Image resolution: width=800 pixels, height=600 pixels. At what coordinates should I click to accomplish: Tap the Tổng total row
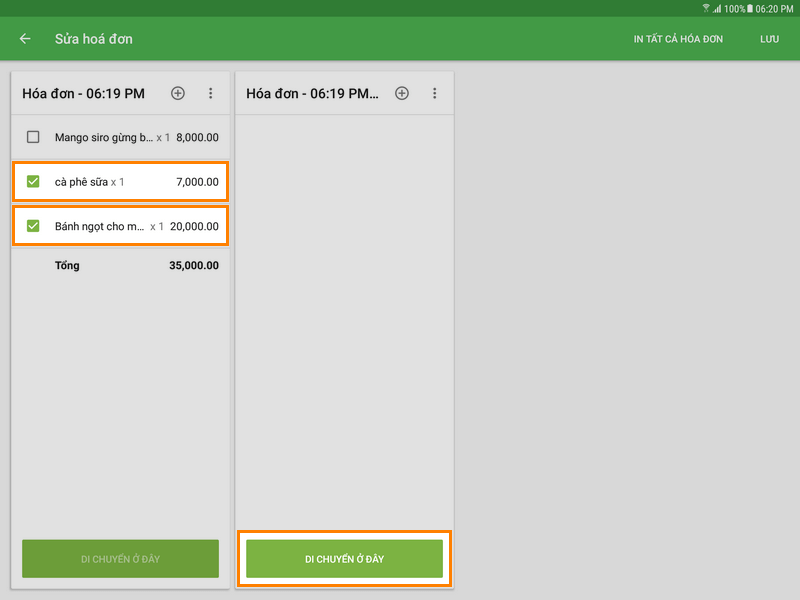[x=120, y=266]
